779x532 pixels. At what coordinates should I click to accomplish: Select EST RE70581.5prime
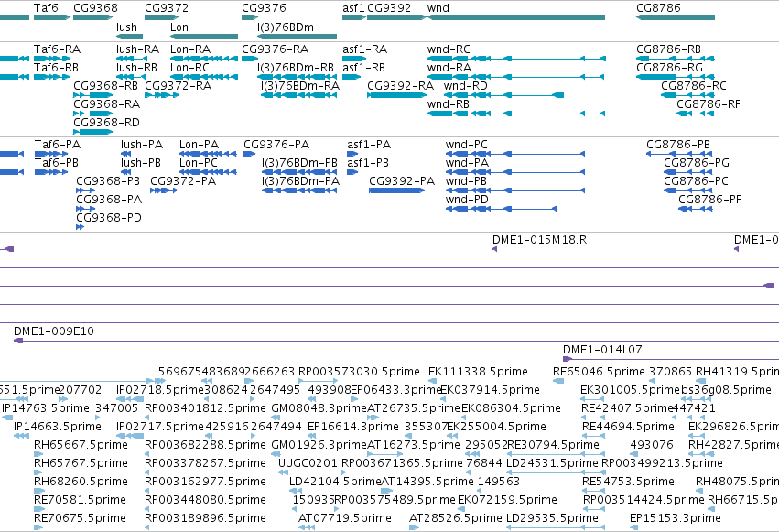tap(80, 500)
